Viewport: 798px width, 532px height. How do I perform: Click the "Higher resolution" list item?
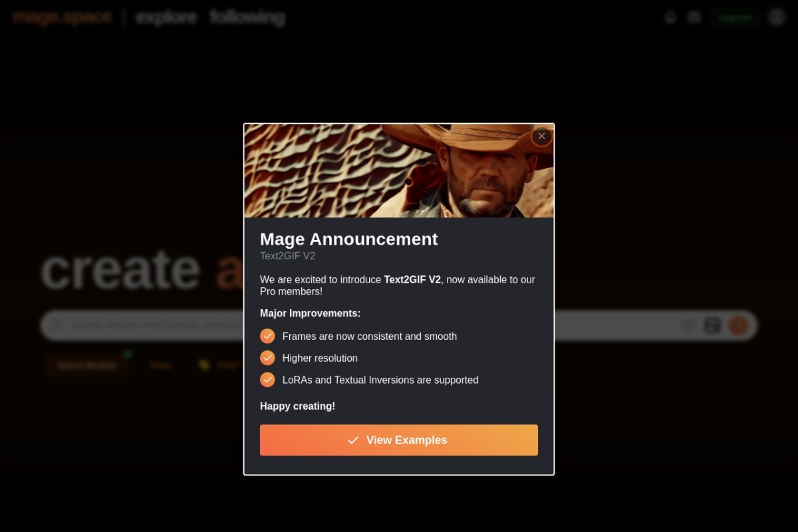point(320,358)
